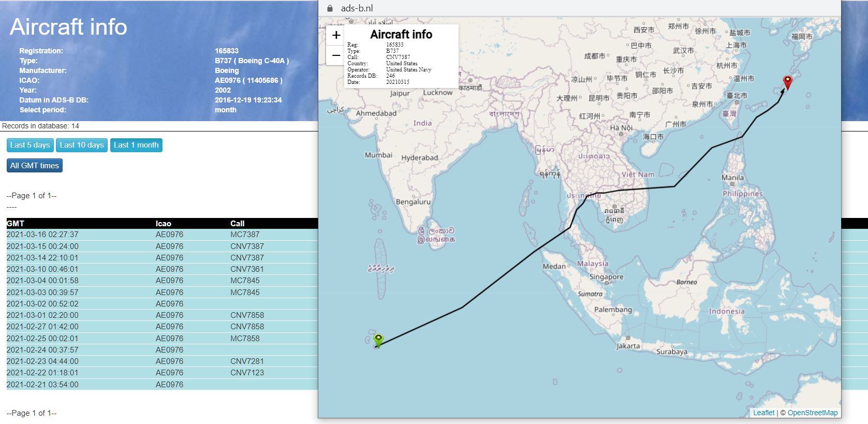The height and width of the screenshot is (424, 868).
Task: Click ICAO value AE0976 ( 11405686 )
Action: point(248,80)
